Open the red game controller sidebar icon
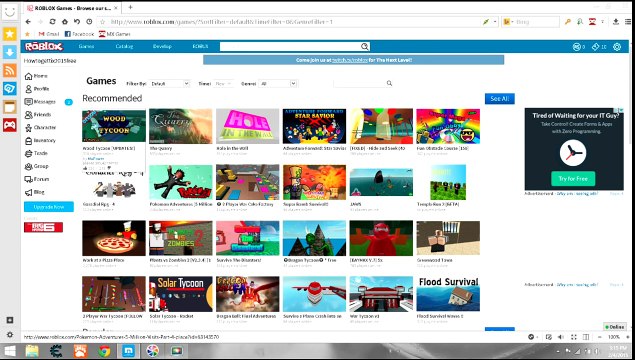This screenshot has height=360, width=635. pos(10,125)
